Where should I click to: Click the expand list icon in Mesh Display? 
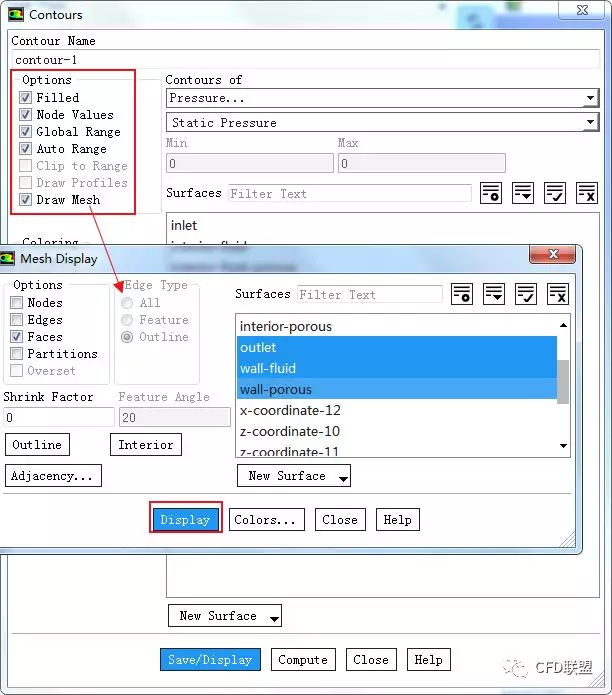[x=493, y=294]
